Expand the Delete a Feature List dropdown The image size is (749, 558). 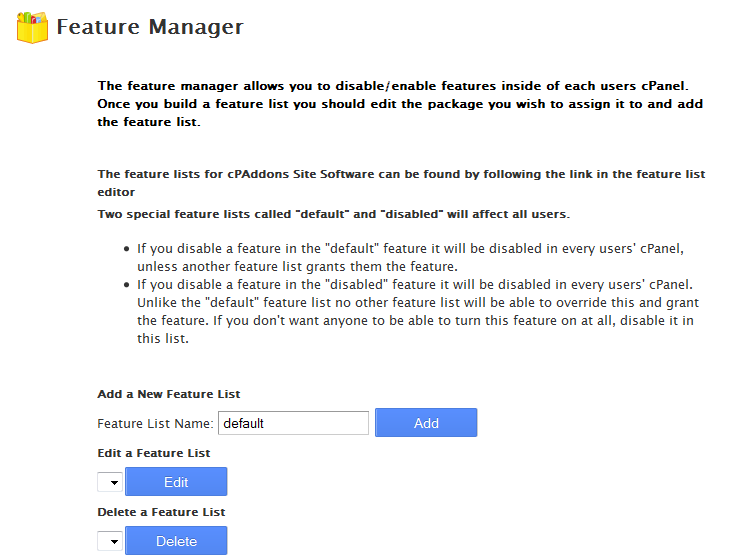109,541
